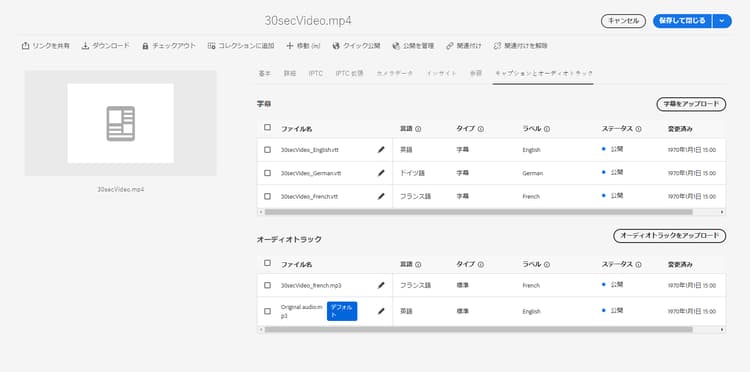Click the subtitles table horizontal scrollbar
The width and height of the screenshot is (750, 372).
click(478, 212)
